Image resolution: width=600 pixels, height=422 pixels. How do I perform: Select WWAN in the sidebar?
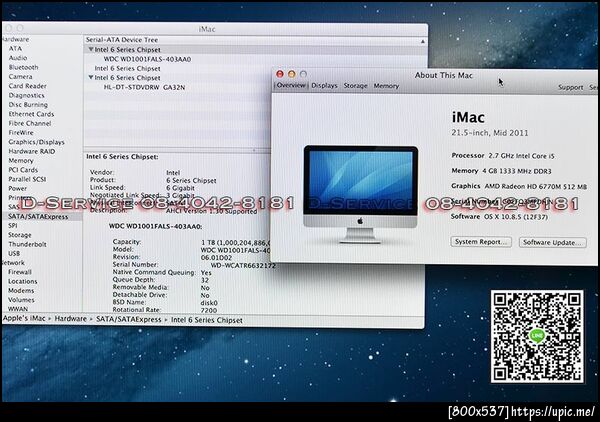pos(18,309)
